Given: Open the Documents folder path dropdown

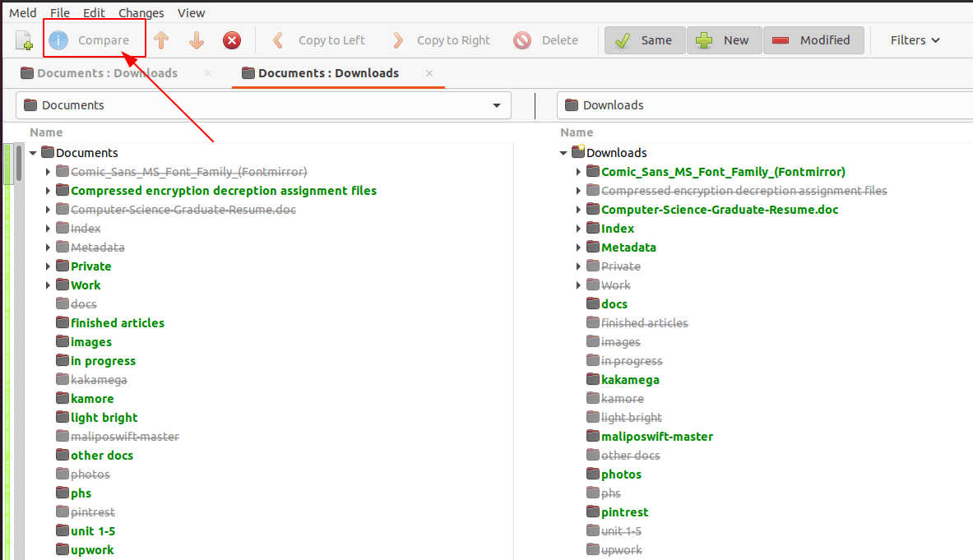Looking at the screenshot, I should click(x=497, y=105).
